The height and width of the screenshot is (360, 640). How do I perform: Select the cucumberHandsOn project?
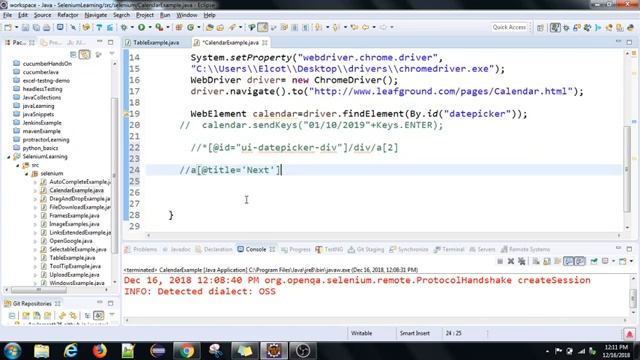pos(47,64)
